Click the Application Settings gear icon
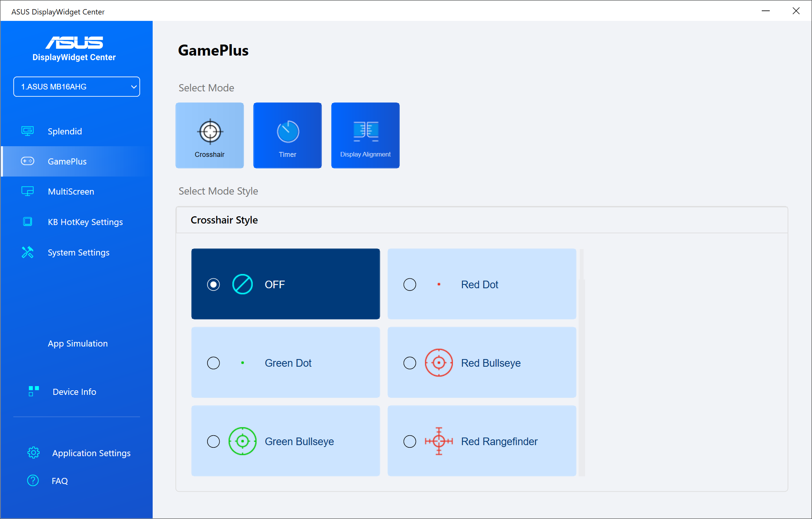 click(x=34, y=453)
